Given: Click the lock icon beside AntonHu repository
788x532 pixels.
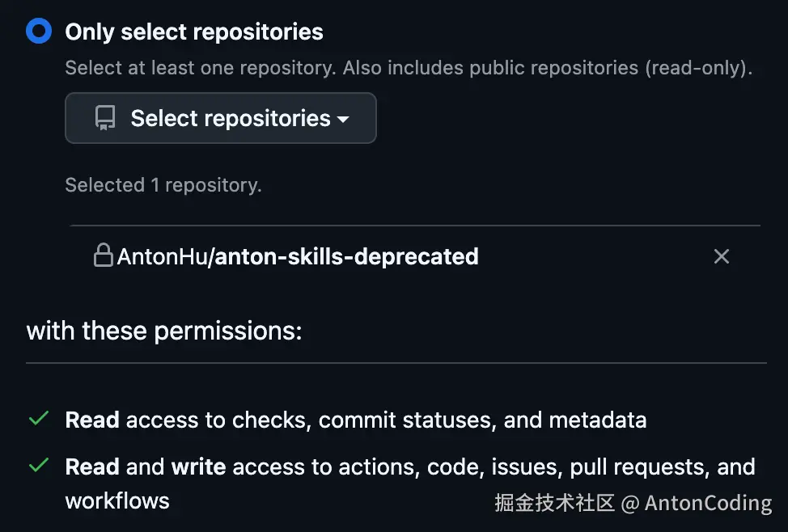Looking at the screenshot, I should pyautogui.click(x=103, y=256).
